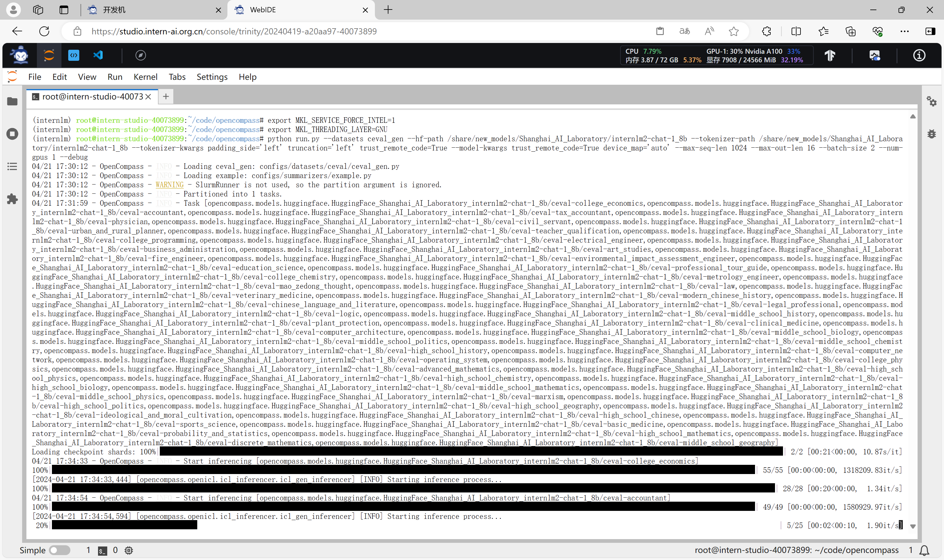Click the WARNING label in terminal log
The height and width of the screenshot is (560, 944).
point(170,185)
